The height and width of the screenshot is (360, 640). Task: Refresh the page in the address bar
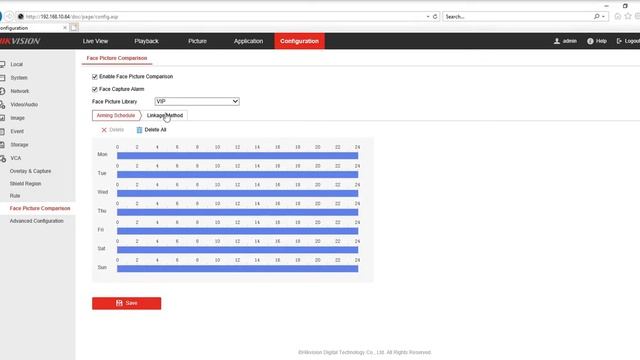coord(435,17)
